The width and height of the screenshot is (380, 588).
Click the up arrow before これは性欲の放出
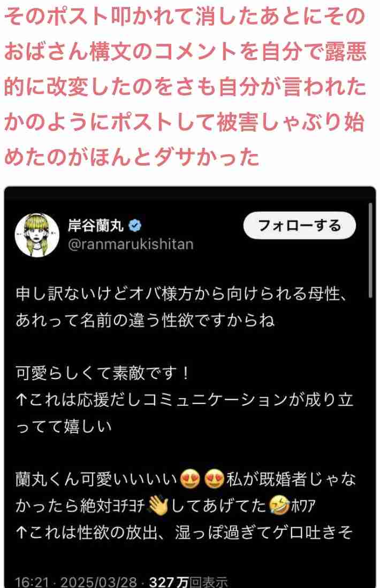click(21, 532)
